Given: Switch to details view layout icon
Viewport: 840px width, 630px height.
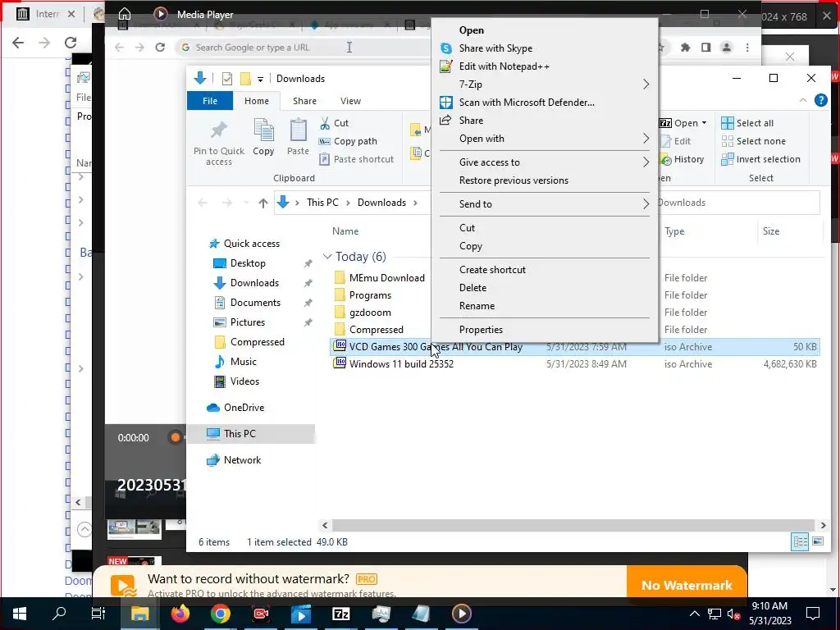Looking at the screenshot, I should tap(800, 541).
